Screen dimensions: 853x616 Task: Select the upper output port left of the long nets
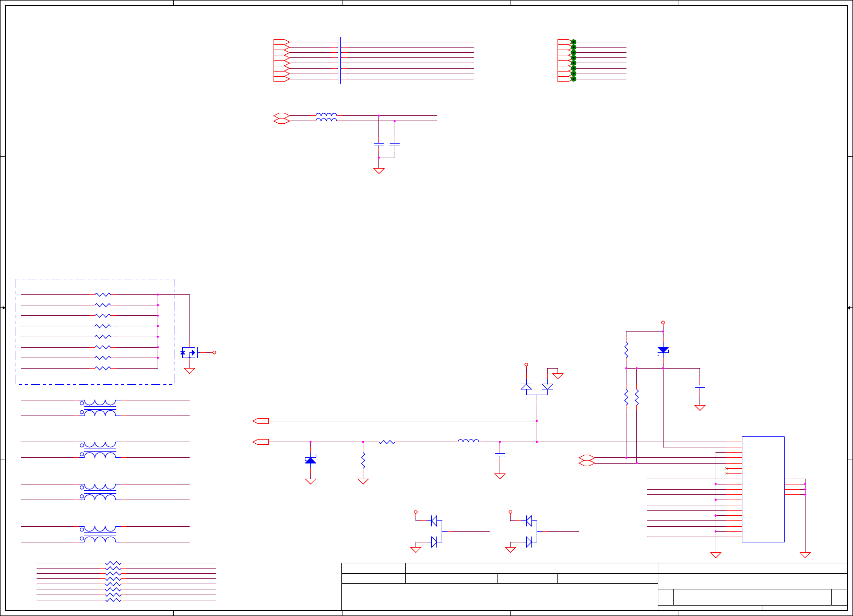click(260, 421)
